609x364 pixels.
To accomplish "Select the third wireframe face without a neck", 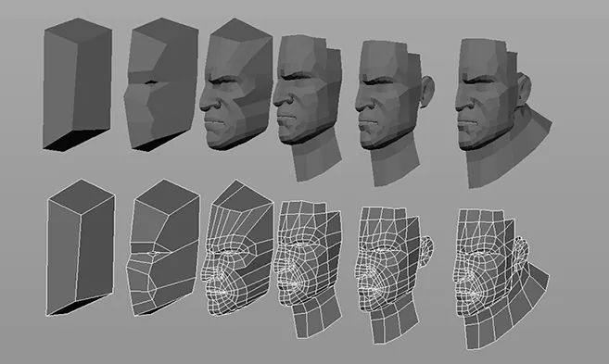I will 237,247.
